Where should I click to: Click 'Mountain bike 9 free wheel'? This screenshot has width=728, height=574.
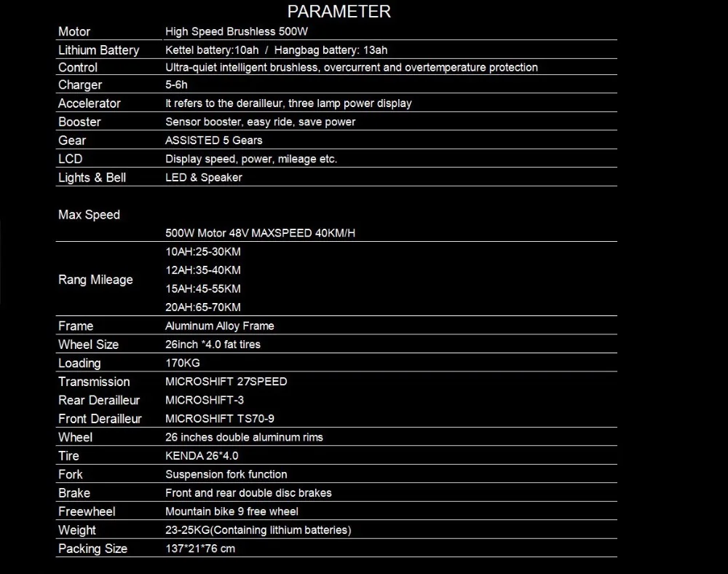tap(232, 512)
